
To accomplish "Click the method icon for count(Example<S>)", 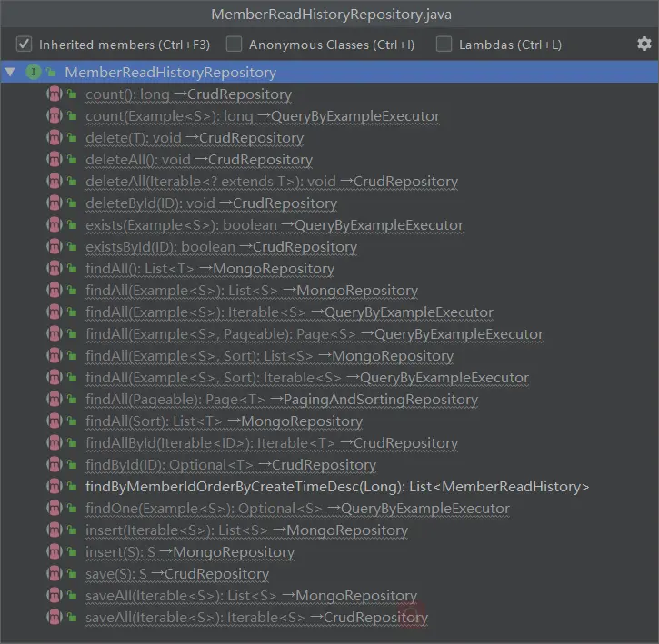I will (x=55, y=116).
